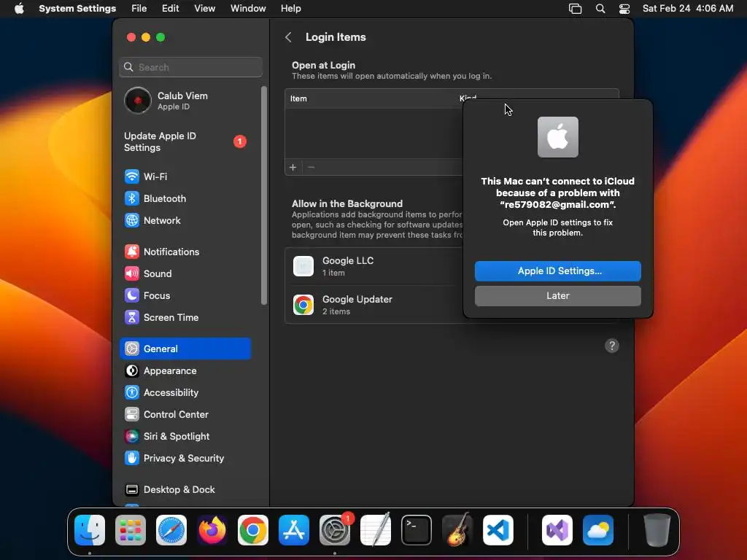The width and height of the screenshot is (747, 560).
Task: Open Control Center in menu bar
Action: (624, 9)
